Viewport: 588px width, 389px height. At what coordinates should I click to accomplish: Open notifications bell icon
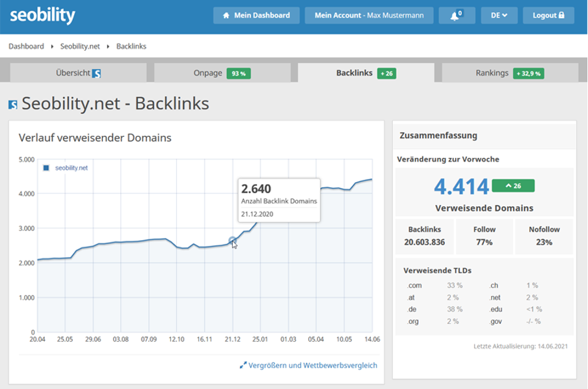455,16
